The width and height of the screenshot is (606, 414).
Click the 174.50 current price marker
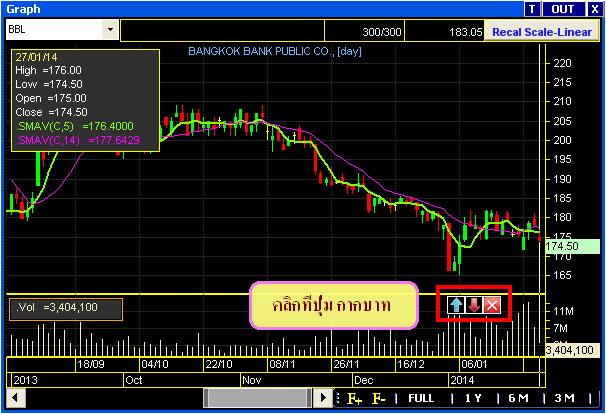pos(572,246)
